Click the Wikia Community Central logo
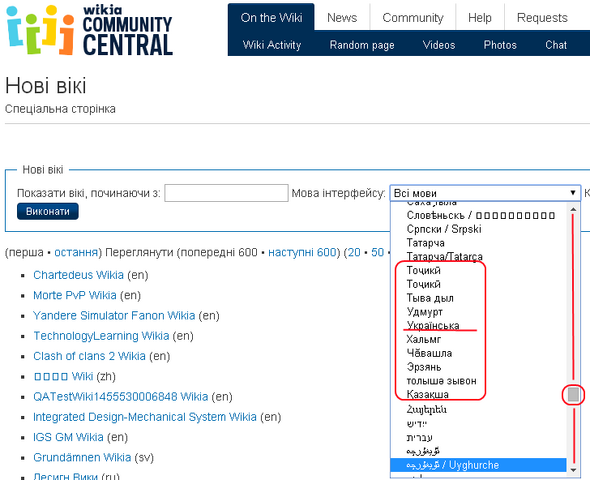Screen dimensions: 590x480 90,30
